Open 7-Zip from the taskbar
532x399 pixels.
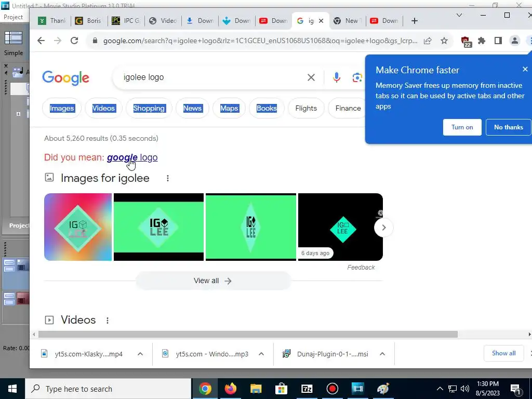307,389
